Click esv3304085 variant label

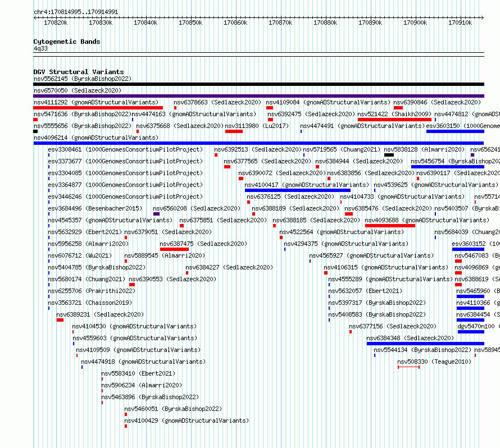coord(125,173)
